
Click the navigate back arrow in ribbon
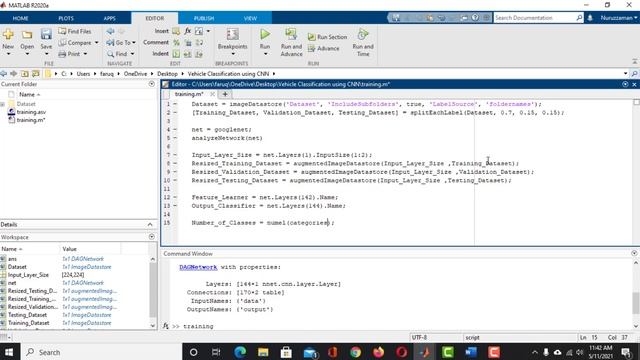coord(110,31)
